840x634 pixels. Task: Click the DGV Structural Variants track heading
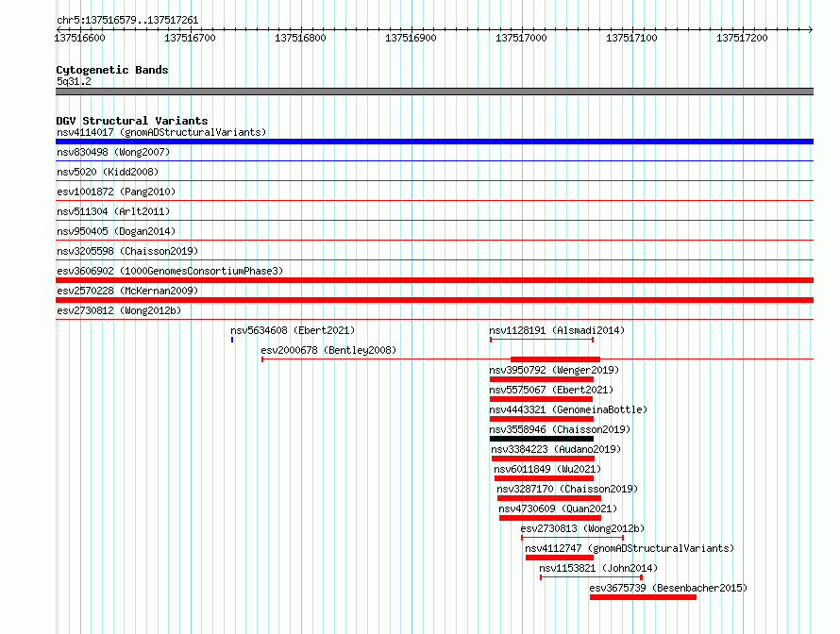coord(132,121)
